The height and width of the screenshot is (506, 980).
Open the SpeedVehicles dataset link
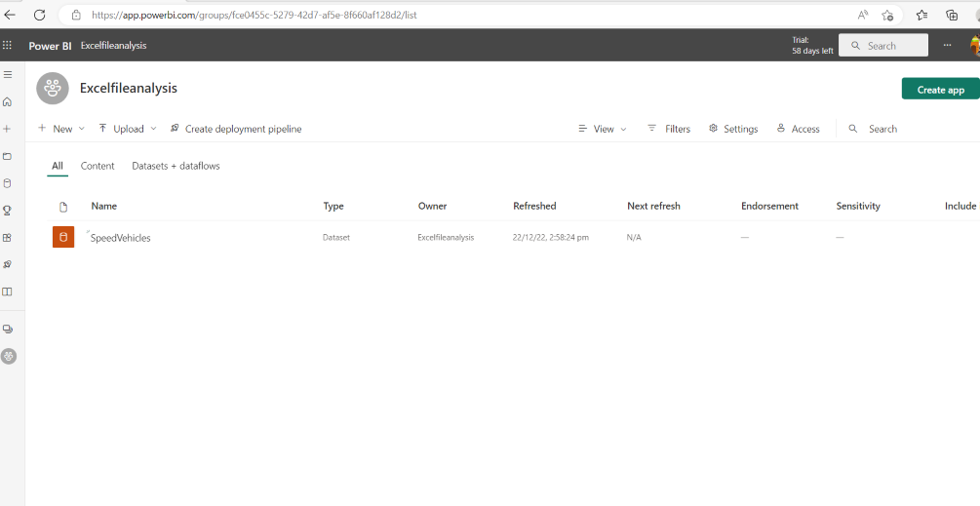coord(121,237)
